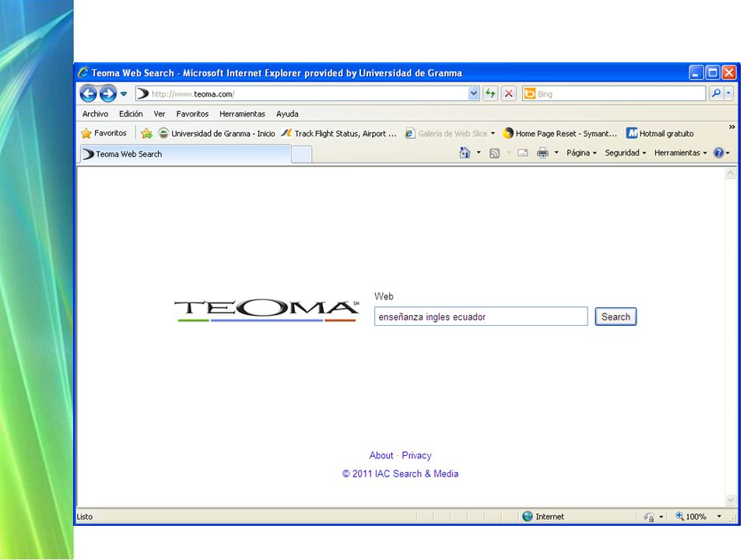
Task: Click the Read Mail envelope icon
Action: click(523, 153)
